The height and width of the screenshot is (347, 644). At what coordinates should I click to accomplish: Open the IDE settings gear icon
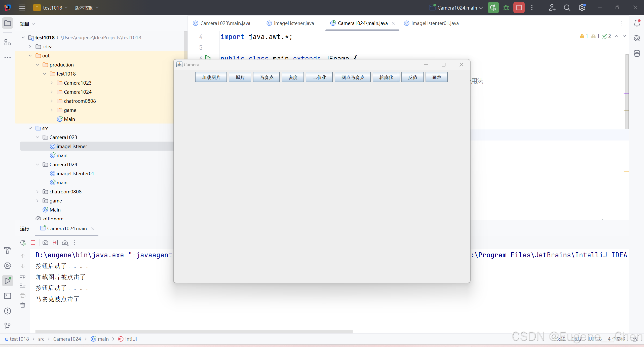(582, 8)
